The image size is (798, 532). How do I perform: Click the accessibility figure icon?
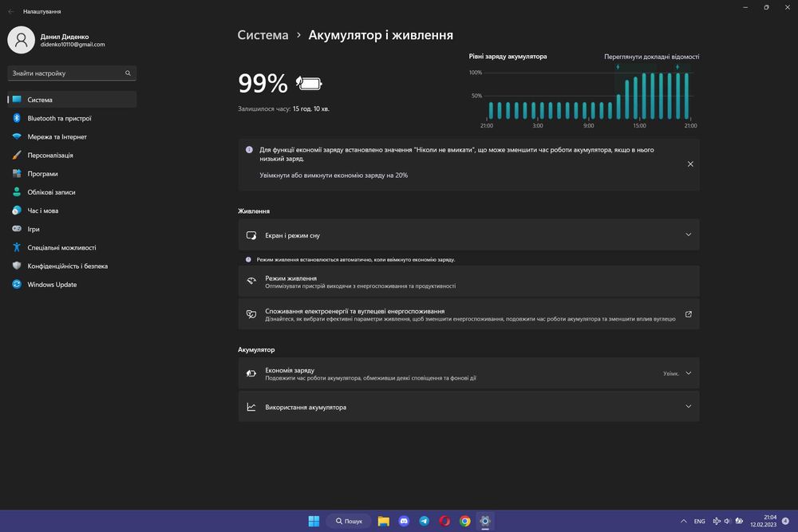(x=17, y=248)
